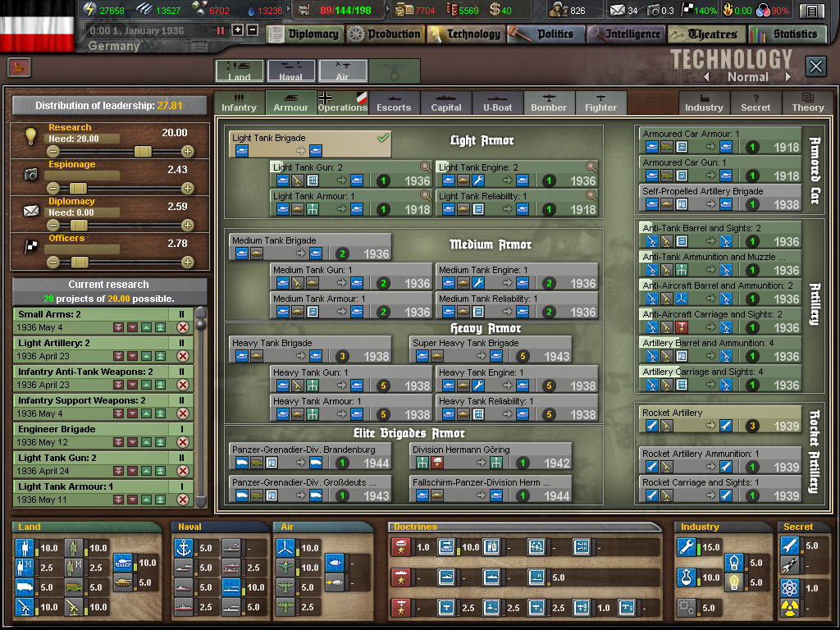Click the red factory icon below flag
840x630 pixels.
click(20, 67)
